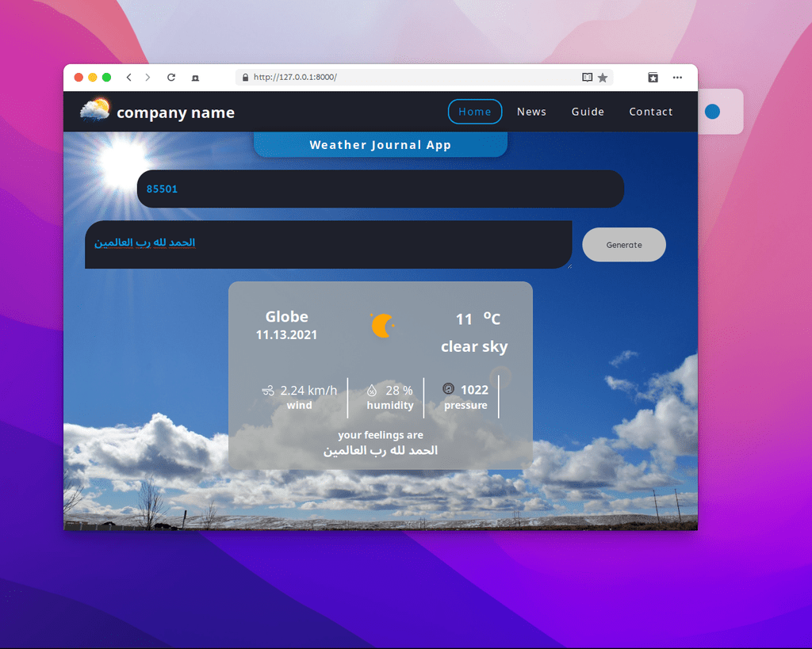Click the Generate button

(624, 245)
